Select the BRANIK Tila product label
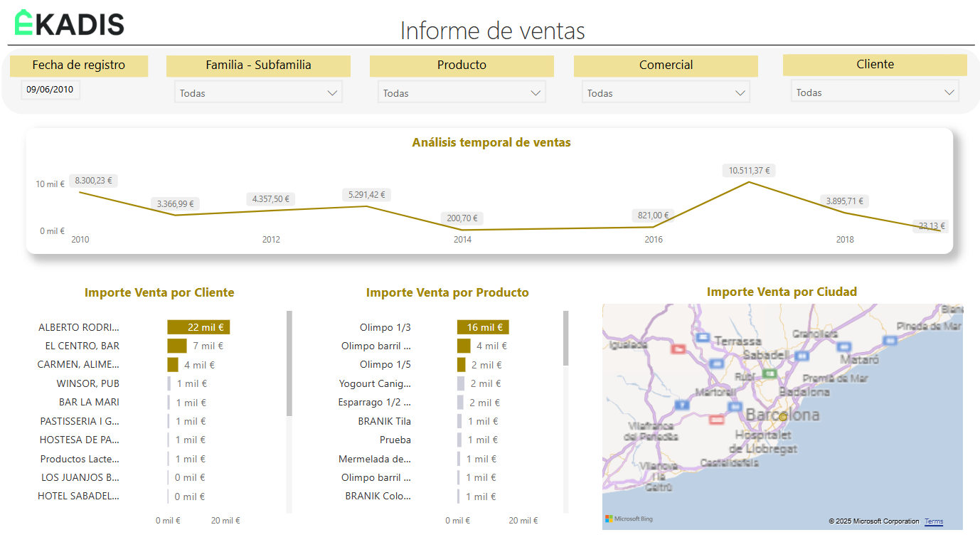This screenshot has height=552, width=980. [x=385, y=421]
